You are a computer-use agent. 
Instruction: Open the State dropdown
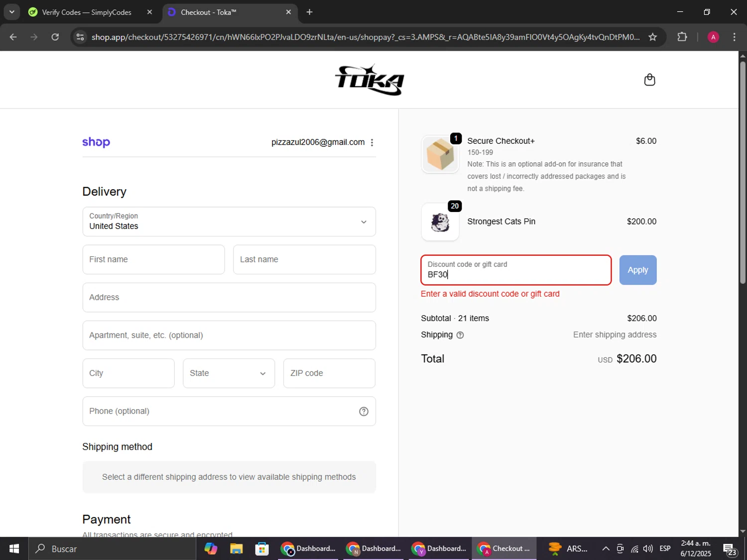(229, 373)
